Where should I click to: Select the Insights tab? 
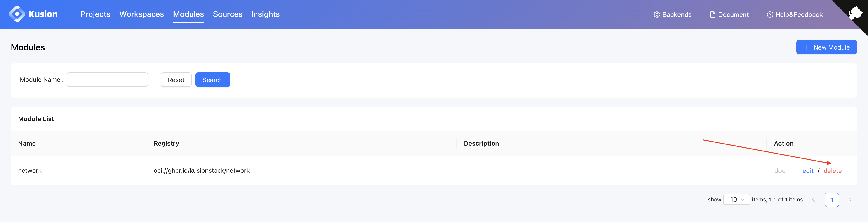(x=265, y=14)
